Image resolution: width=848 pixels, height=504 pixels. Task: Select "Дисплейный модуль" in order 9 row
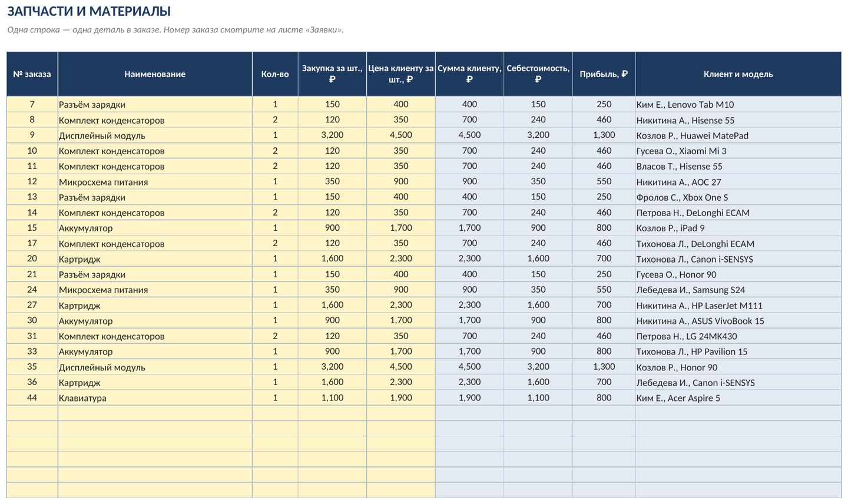[155, 135]
